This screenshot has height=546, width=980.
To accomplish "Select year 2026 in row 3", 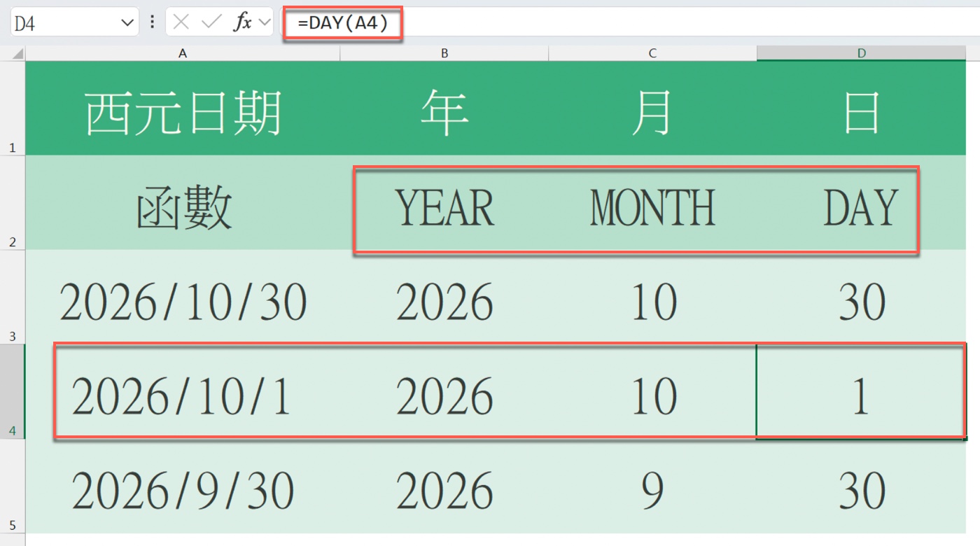I will 444,297.
